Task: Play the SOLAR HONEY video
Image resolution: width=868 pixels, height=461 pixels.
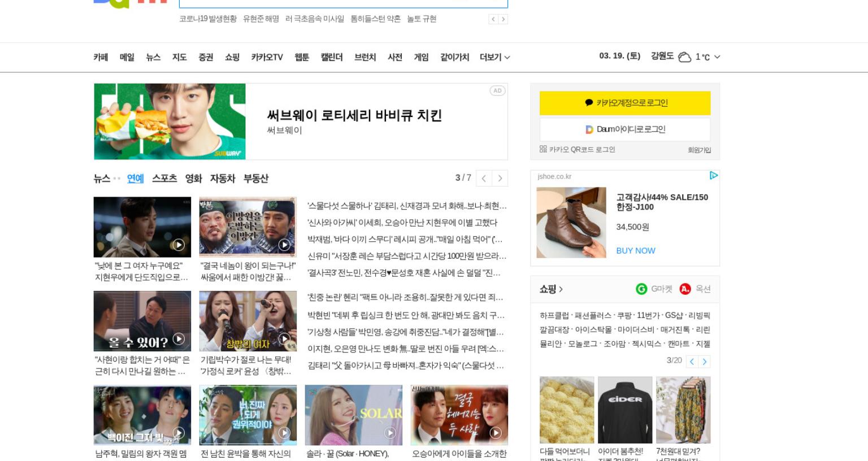Action: (x=390, y=433)
